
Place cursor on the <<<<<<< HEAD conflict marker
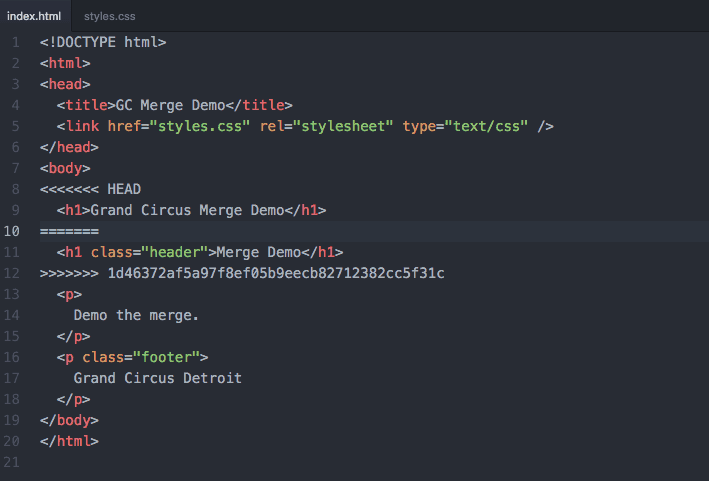90,189
